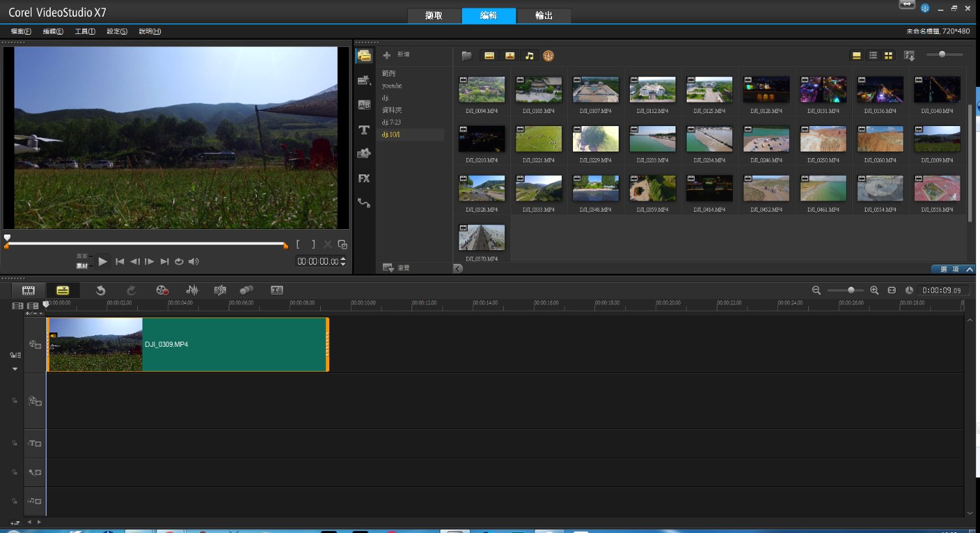Adjust the library thumbnail size slider
Screen dimensions: 980x533
(945, 54)
